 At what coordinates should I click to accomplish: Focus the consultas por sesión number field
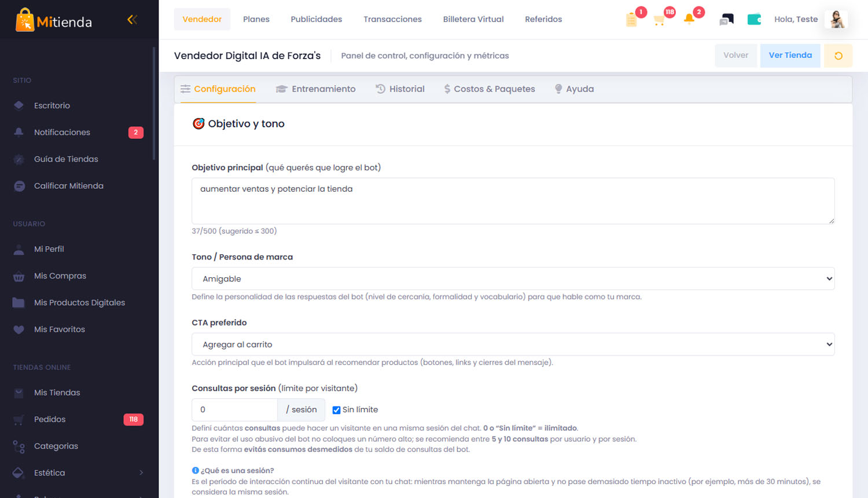(x=234, y=410)
